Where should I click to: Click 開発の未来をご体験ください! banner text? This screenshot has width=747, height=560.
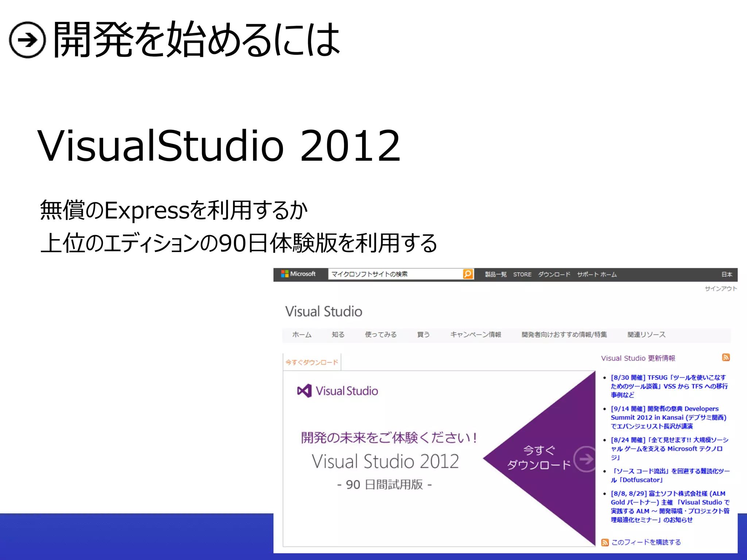click(389, 438)
